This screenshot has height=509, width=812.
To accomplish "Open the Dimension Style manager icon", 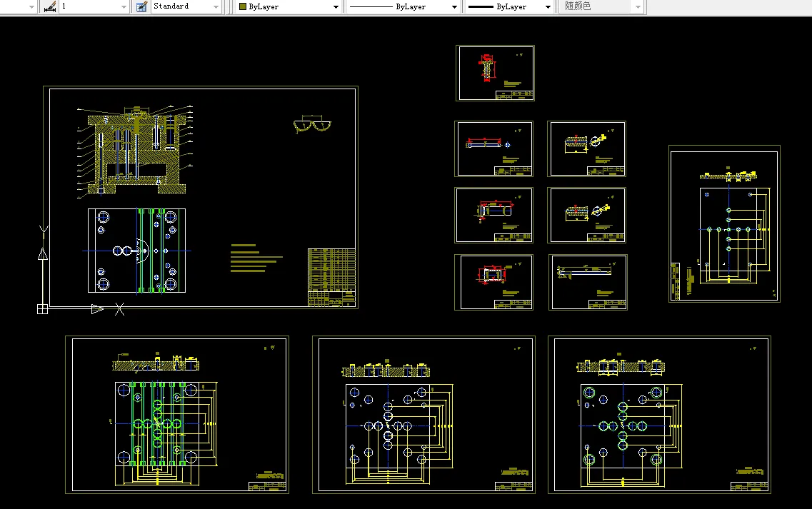I will coord(50,6).
